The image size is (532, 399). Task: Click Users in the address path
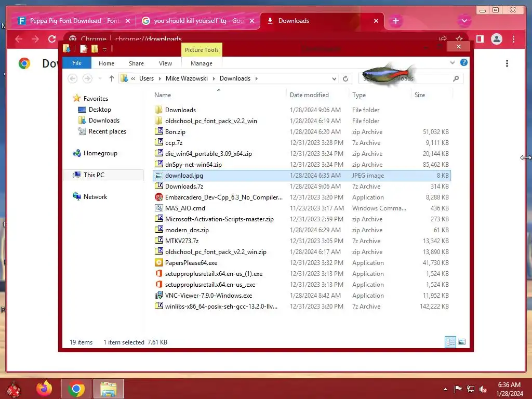[146, 78]
